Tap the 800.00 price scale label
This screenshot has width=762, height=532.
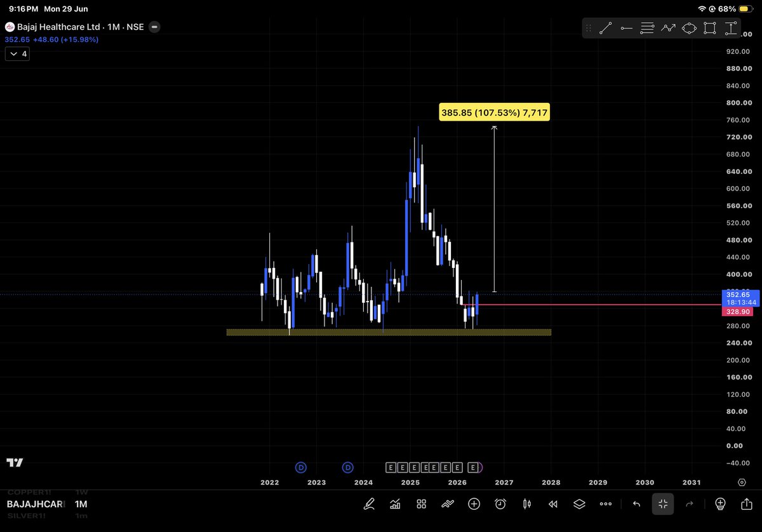pos(739,103)
